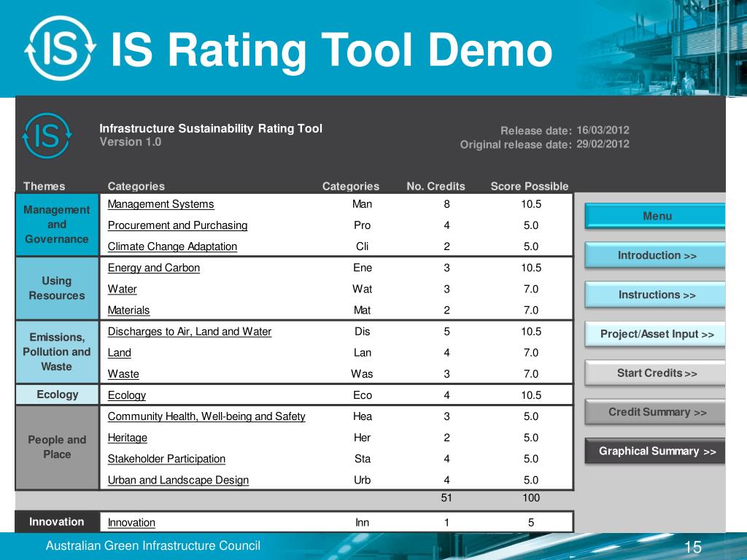Click the 'Her' category code
The width and height of the screenshot is (747, 560).
pos(362,437)
